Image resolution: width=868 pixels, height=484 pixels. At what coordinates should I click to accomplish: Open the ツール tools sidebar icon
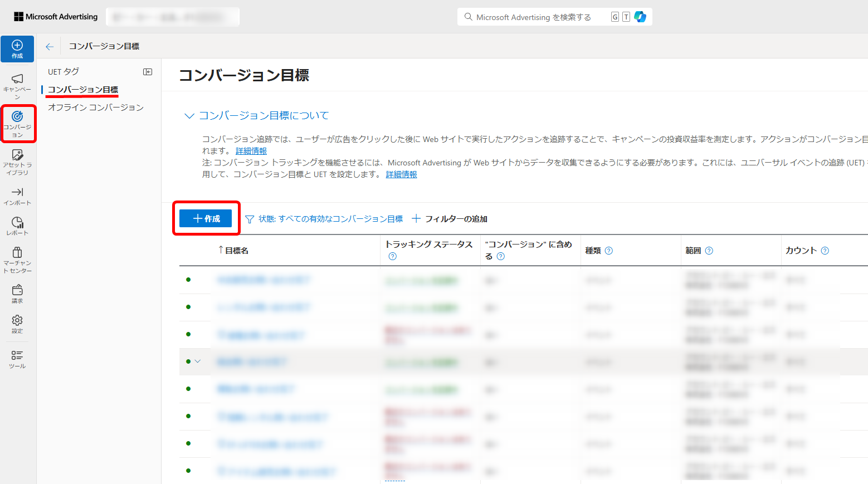tap(17, 359)
